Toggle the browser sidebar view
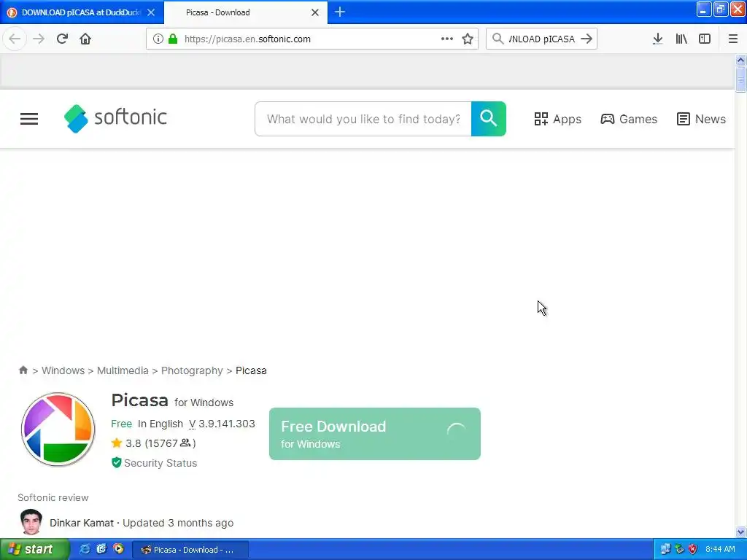This screenshot has width=747, height=560. tap(705, 39)
